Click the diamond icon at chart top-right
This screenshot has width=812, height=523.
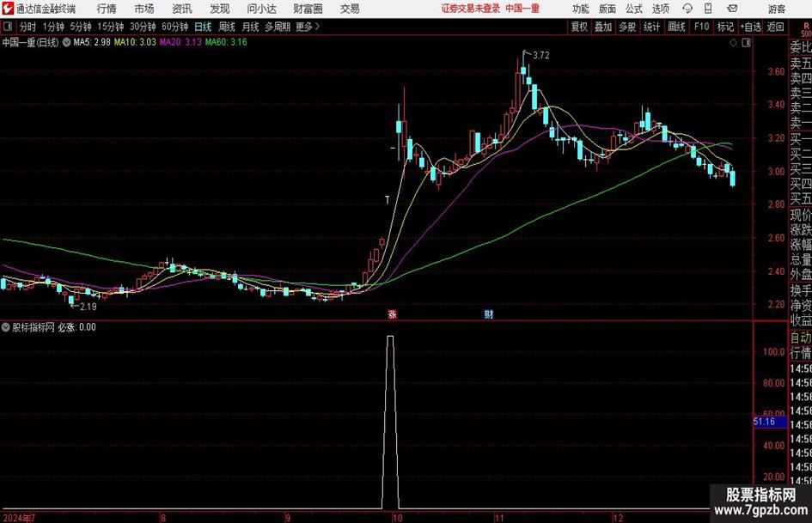click(733, 43)
